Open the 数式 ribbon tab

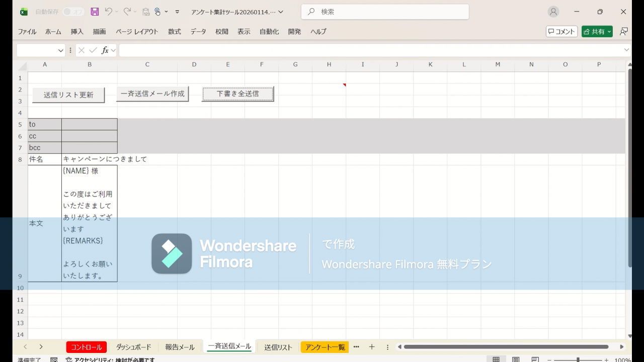point(175,31)
